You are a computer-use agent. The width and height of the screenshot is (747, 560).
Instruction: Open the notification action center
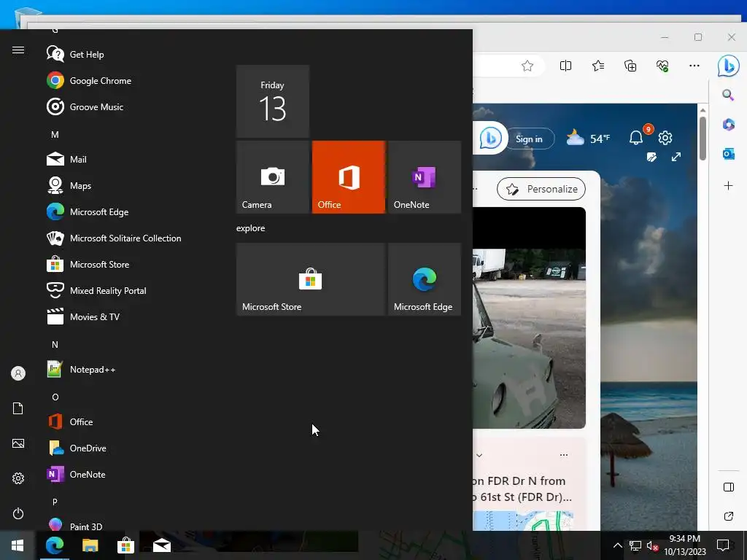pos(723,545)
